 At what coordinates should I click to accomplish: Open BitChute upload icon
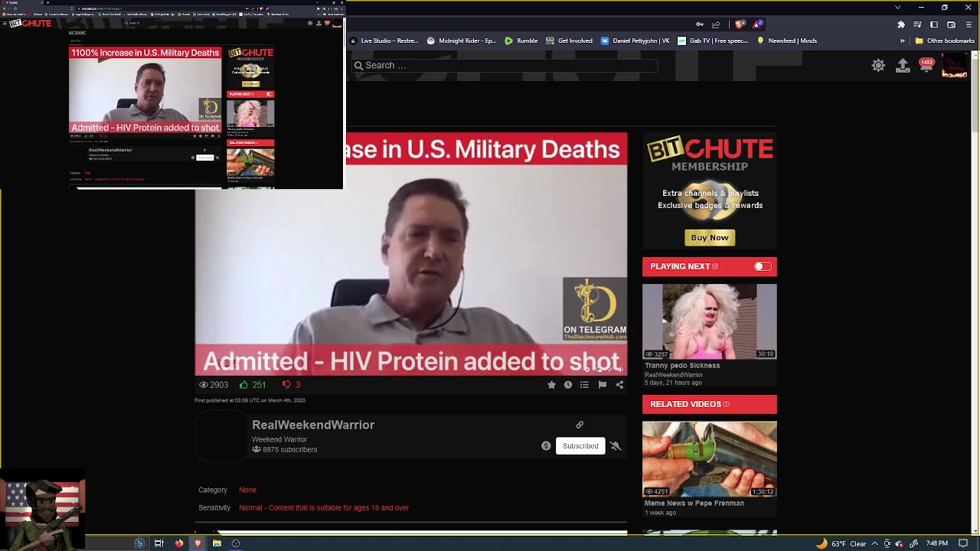(x=903, y=66)
